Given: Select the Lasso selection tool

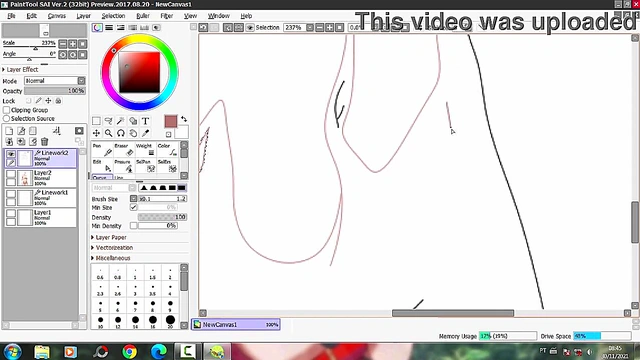Looking at the screenshot, I should (109, 121).
